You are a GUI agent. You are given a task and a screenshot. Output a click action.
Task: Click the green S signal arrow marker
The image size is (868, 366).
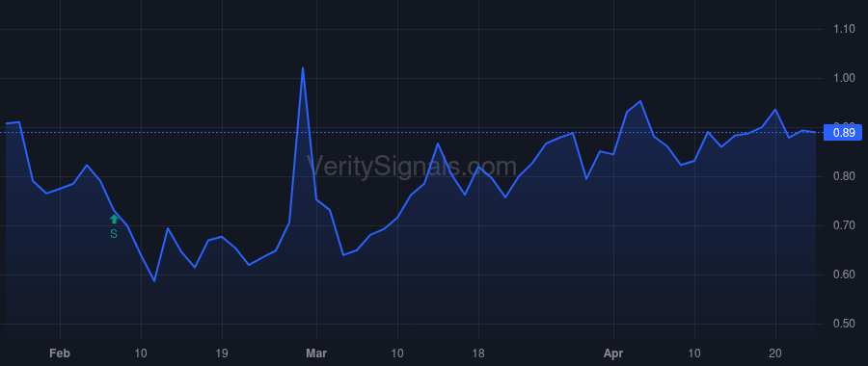pos(114,220)
